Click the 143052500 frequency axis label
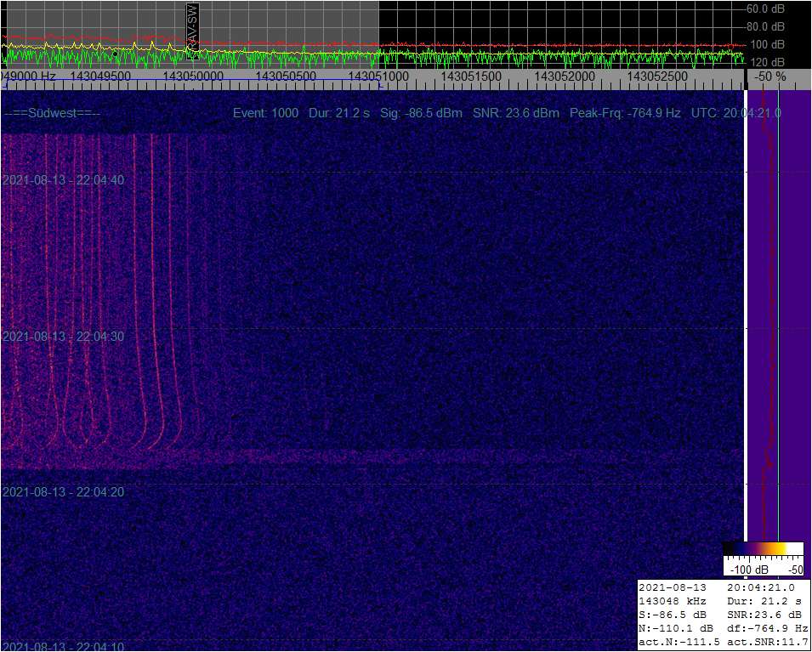The height and width of the screenshot is (652, 812). 657,77
